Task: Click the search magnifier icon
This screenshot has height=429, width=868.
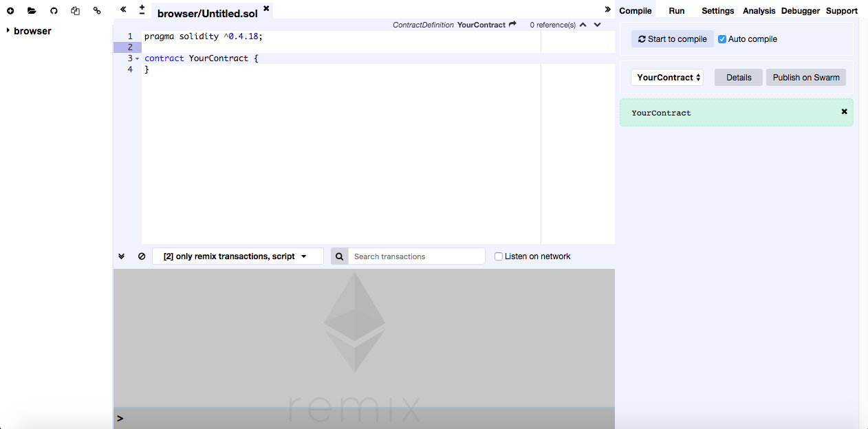Action: 340,256
